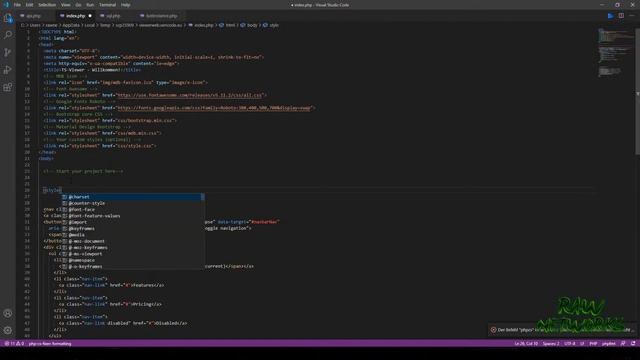The width and height of the screenshot is (640, 360).
Task: Click the phpfmt status bar item
Action: [x=608, y=344]
